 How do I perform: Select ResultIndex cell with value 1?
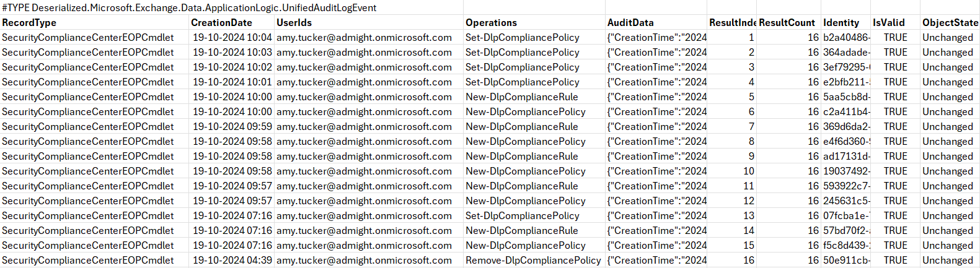(x=732, y=38)
